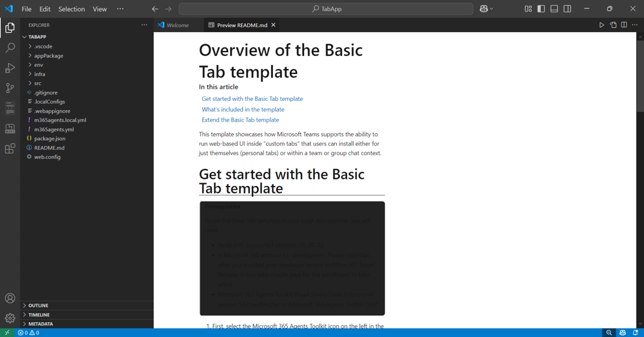Toggle the bottom Panel visibility
This screenshot has width=644, height=337.
[x=554, y=8]
